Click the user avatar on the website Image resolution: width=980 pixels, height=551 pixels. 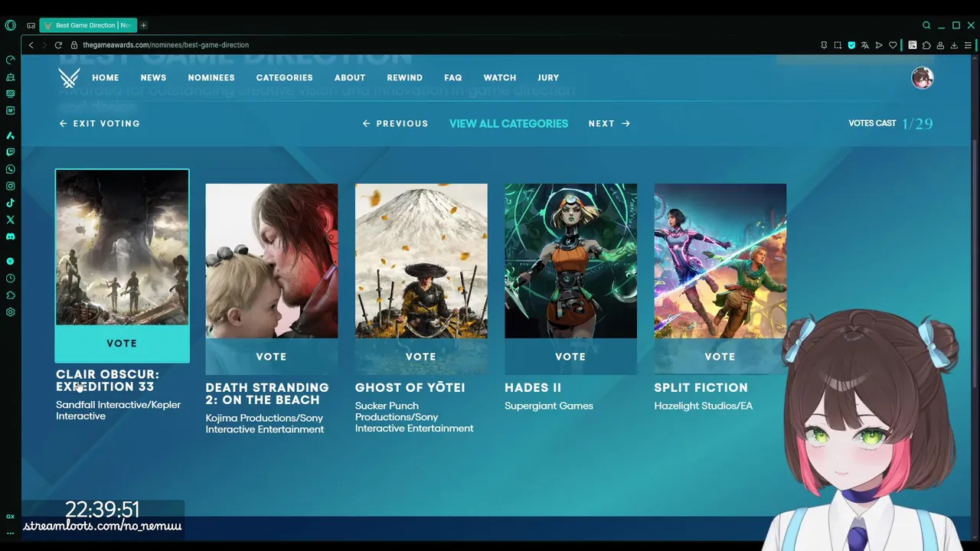click(x=922, y=78)
